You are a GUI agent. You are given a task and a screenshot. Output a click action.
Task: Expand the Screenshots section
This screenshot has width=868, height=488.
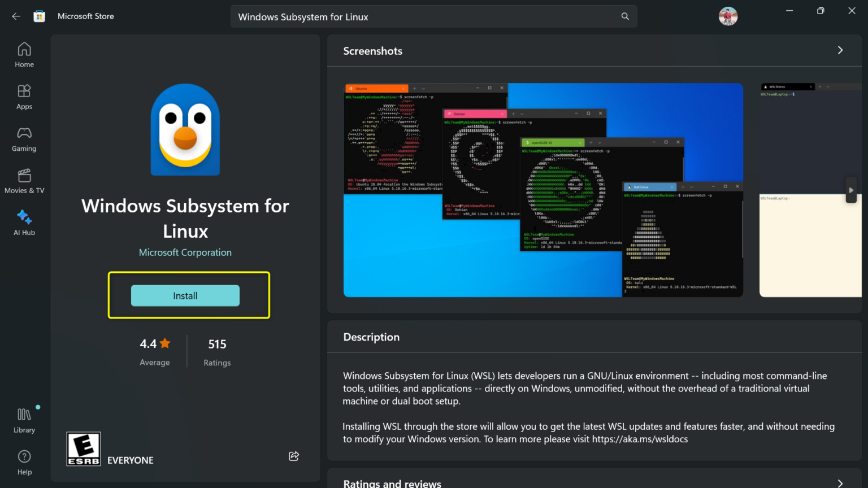click(x=840, y=50)
